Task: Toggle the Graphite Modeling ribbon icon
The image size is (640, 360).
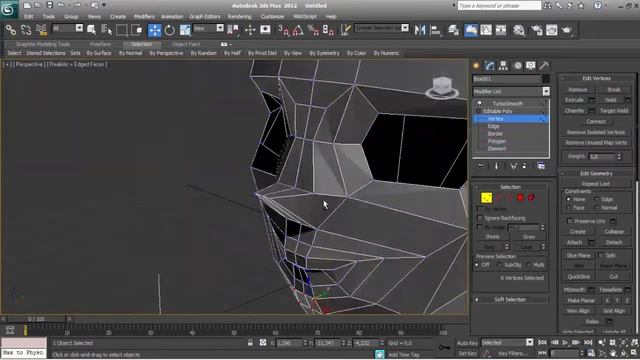Action: 471,30
